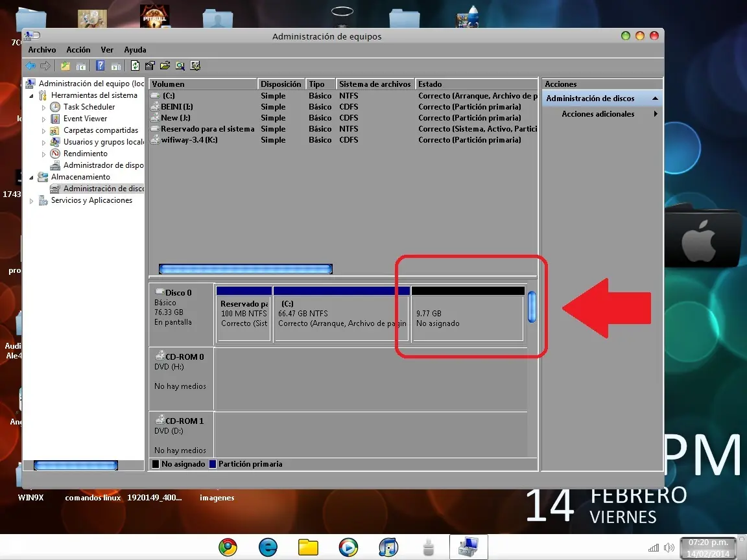This screenshot has height=560, width=747.
Task: Open the Ayuda menu
Action: 135,49
